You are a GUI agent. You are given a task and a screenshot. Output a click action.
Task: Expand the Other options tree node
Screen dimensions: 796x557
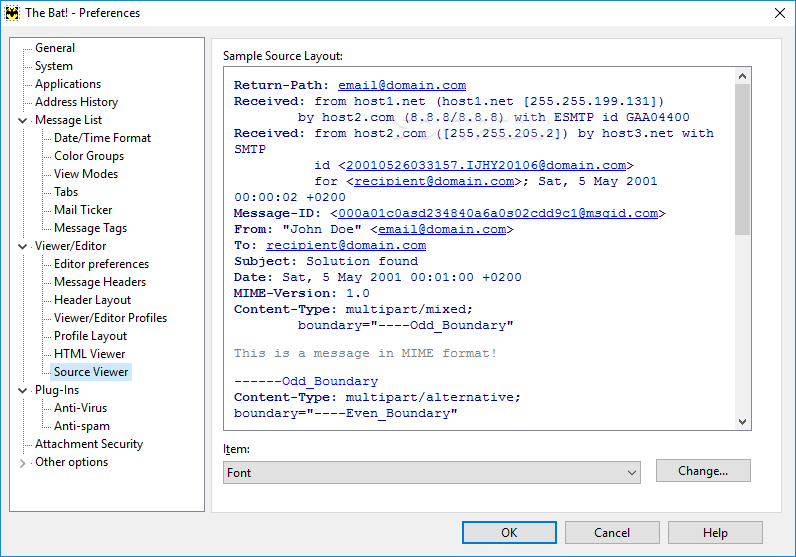(22, 463)
